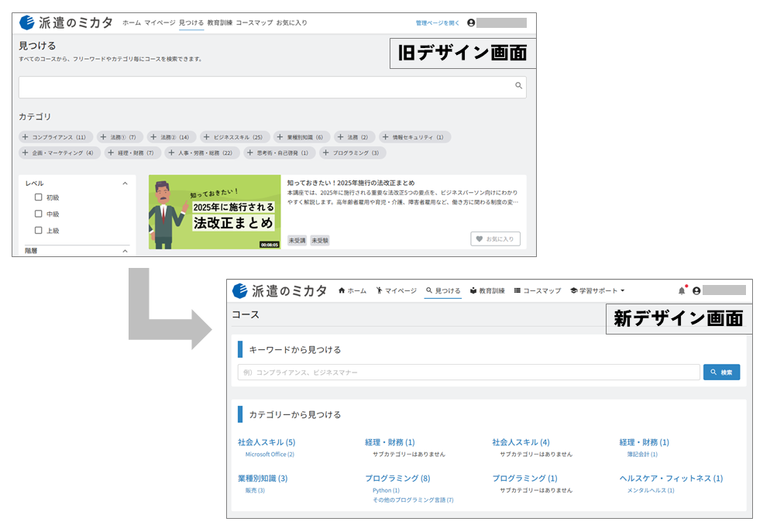Open the メンタルヘルス (1) subcategory link

click(x=651, y=490)
